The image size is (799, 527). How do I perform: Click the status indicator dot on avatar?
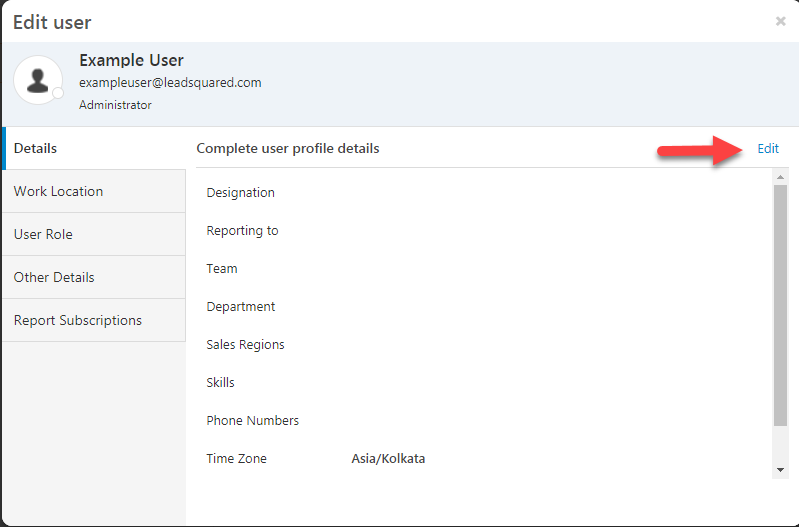point(58,93)
